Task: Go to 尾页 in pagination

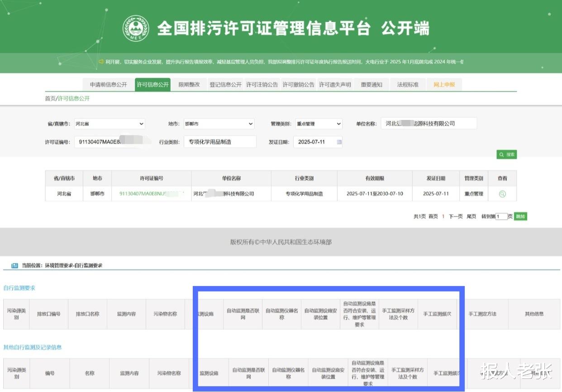Action: point(472,216)
